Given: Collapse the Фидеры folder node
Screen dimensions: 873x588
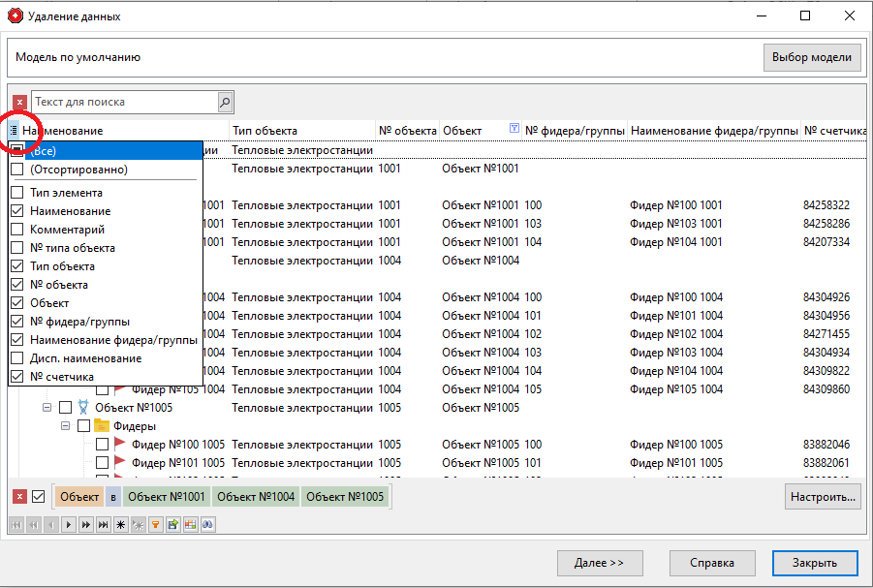Looking at the screenshot, I should point(65,425).
